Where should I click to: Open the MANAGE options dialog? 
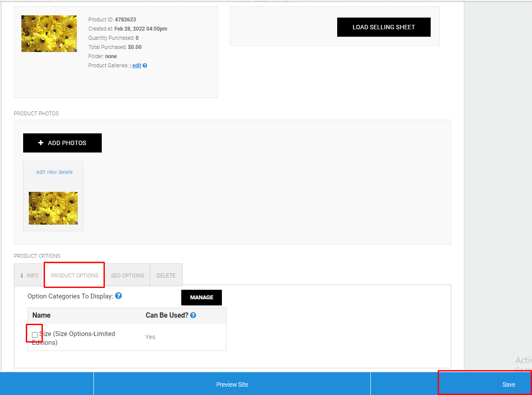point(201,298)
